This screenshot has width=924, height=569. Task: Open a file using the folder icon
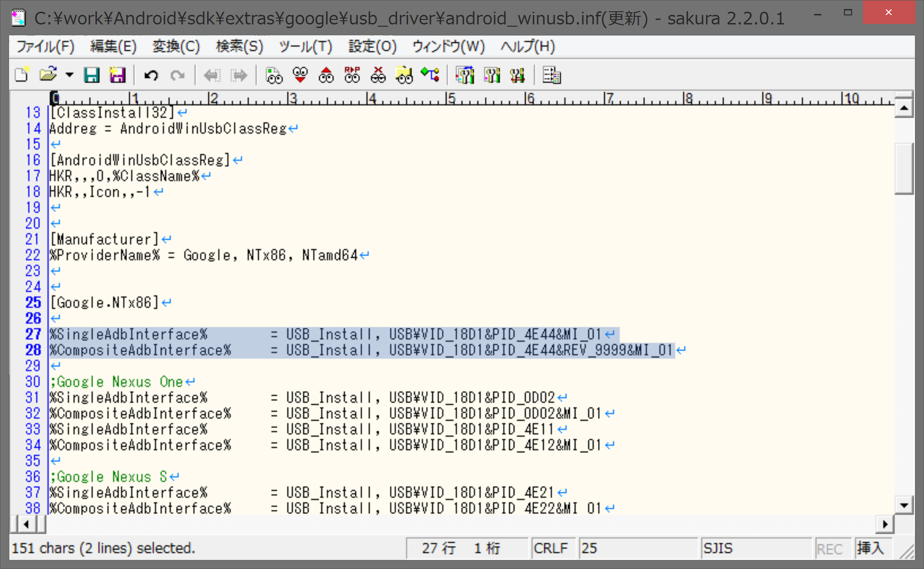(x=47, y=75)
